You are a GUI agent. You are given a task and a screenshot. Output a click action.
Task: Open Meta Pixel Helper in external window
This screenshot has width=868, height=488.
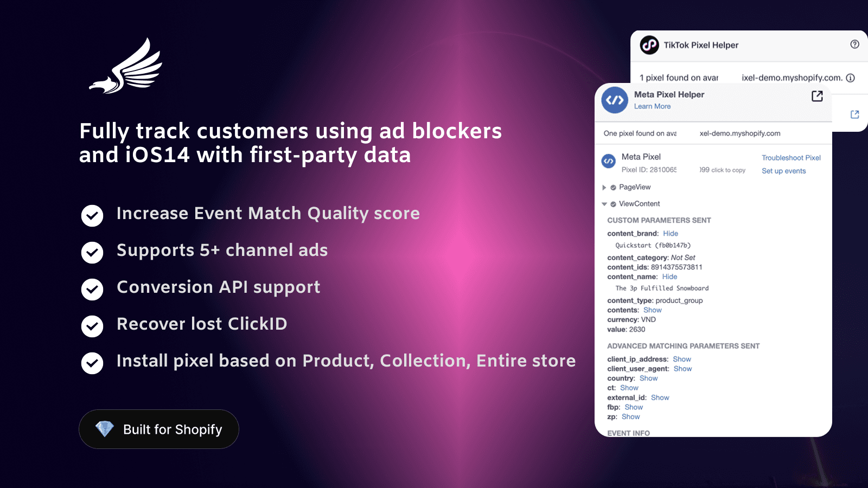(817, 96)
